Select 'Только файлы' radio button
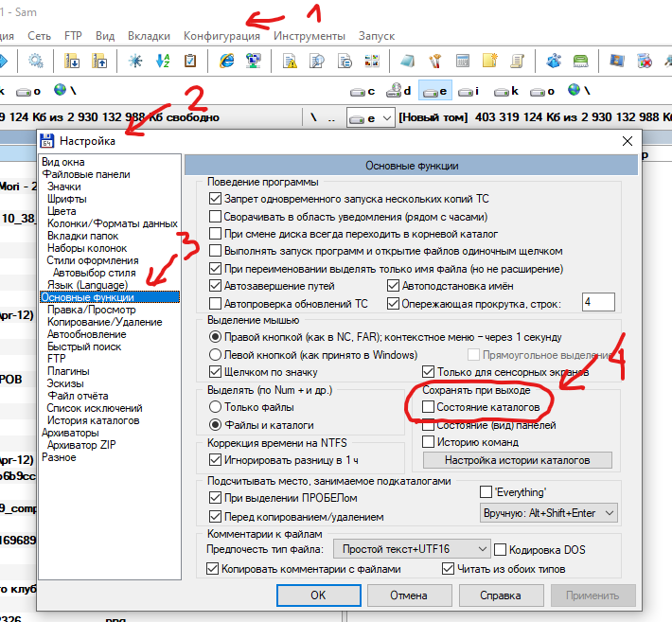672x622 pixels. click(x=215, y=406)
